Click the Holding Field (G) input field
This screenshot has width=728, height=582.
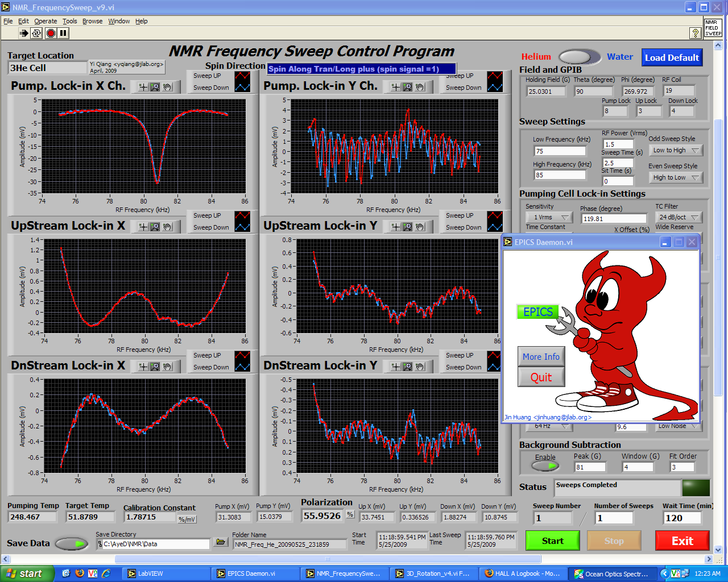(545, 91)
